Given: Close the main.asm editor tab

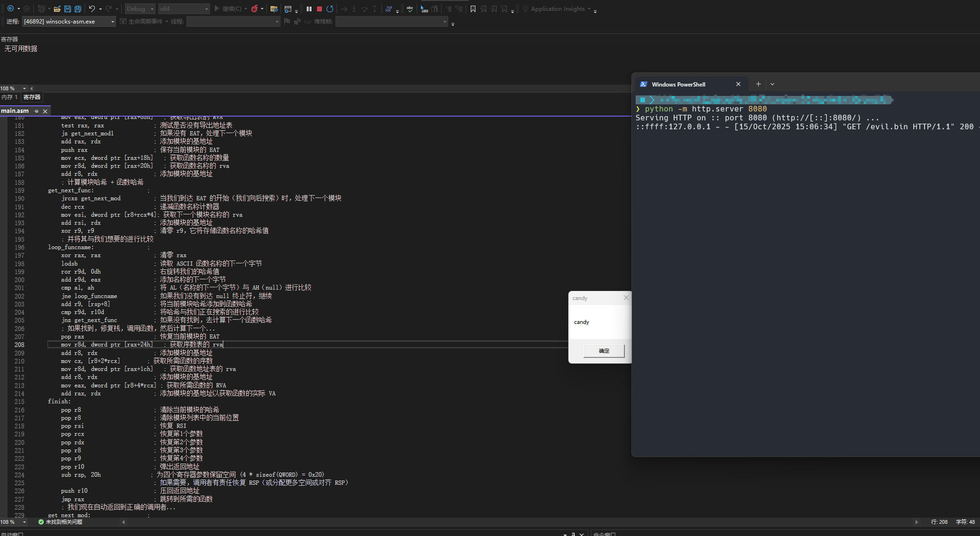Looking at the screenshot, I should [45, 111].
